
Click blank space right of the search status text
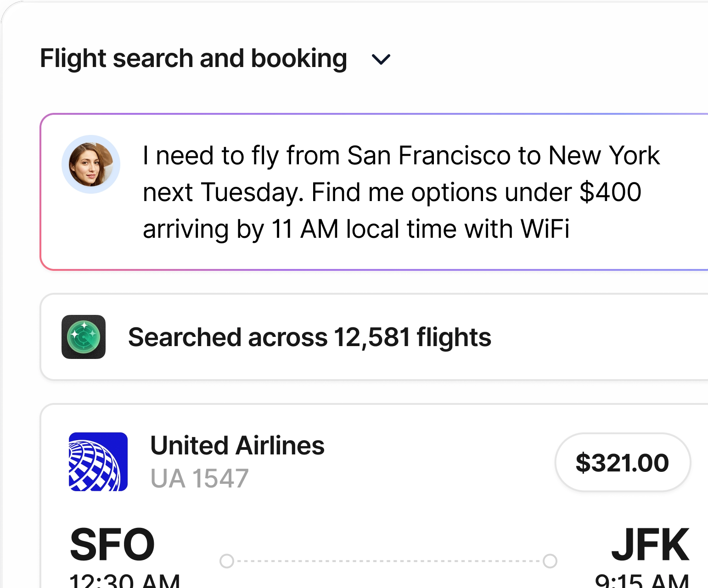(597, 337)
